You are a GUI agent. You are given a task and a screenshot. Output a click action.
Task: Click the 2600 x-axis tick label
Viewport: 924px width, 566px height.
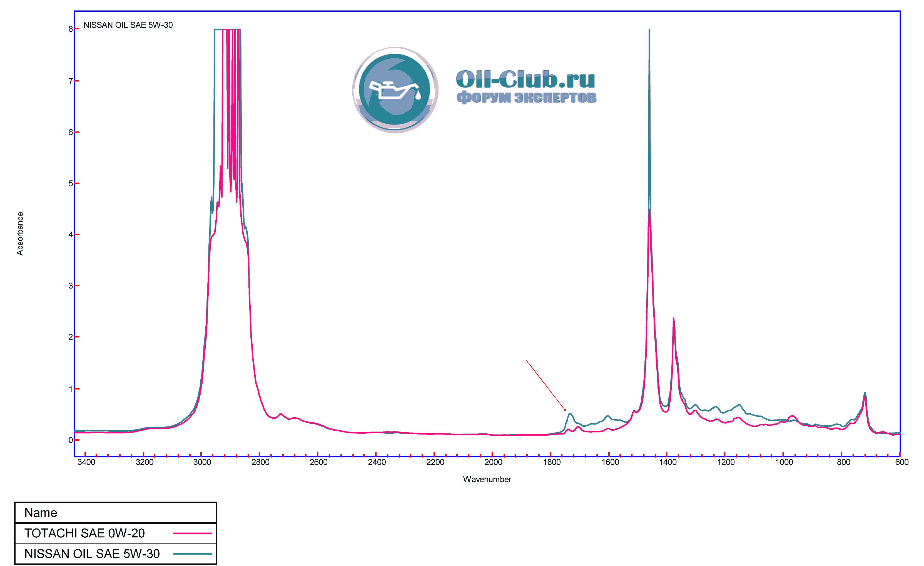tap(318, 462)
